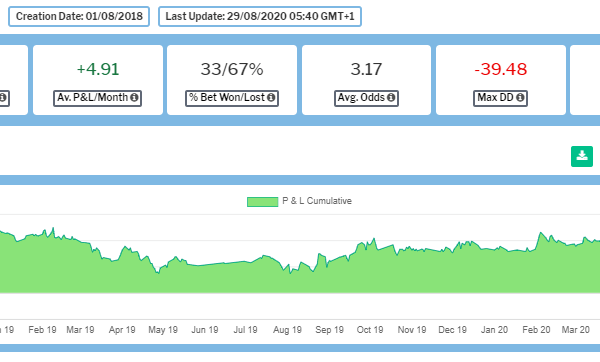The width and height of the screenshot is (600, 362).
Task: Click the Jul 19 axis label
Action: 245,330
